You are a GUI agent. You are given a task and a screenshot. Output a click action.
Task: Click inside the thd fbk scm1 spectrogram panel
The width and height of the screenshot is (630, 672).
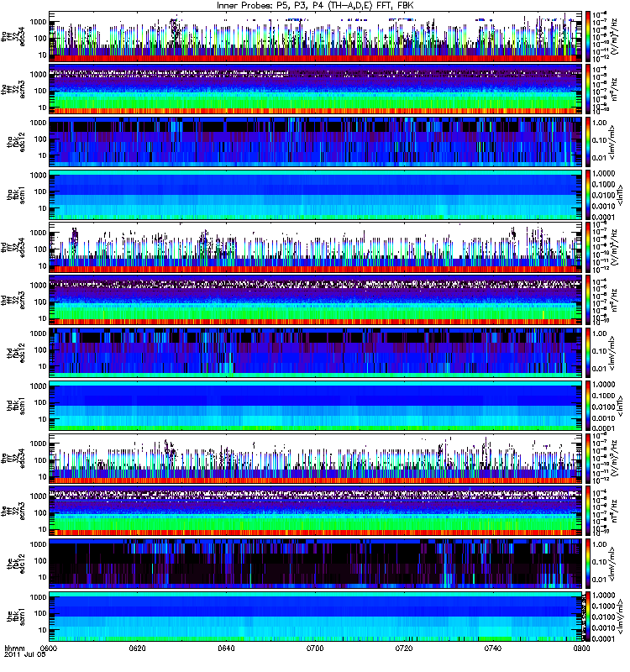click(316, 406)
